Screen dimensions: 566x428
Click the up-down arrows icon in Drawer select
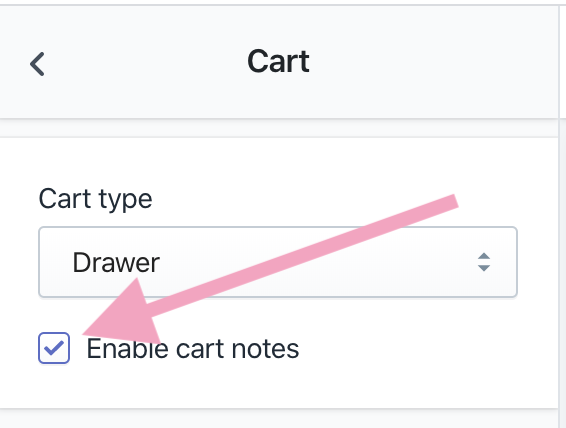(x=484, y=262)
